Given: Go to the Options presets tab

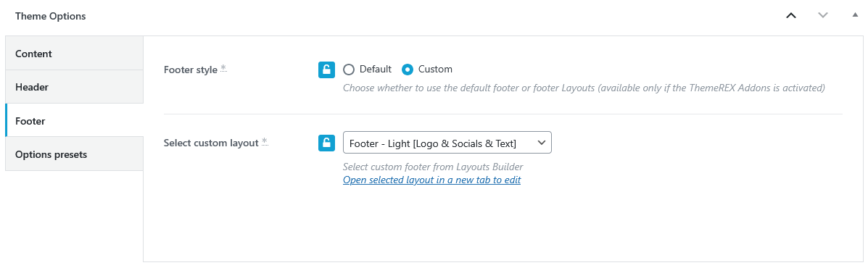Looking at the screenshot, I should [74, 154].
